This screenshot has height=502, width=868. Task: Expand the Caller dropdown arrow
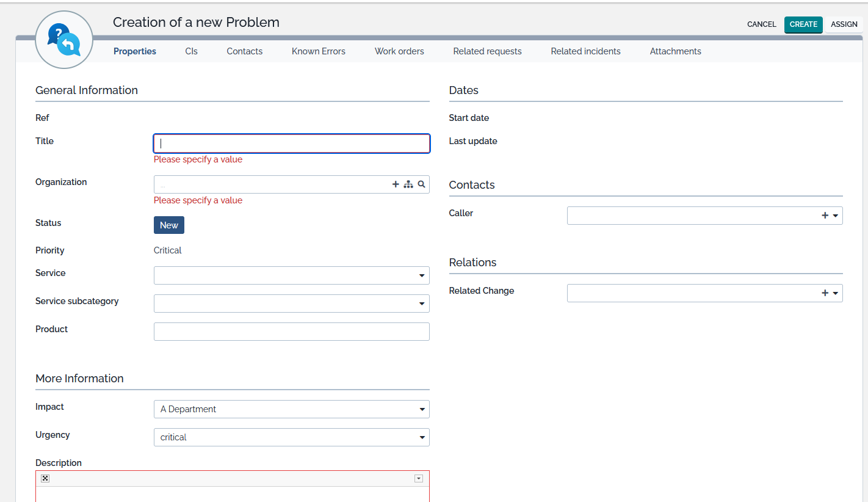pos(836,216)
